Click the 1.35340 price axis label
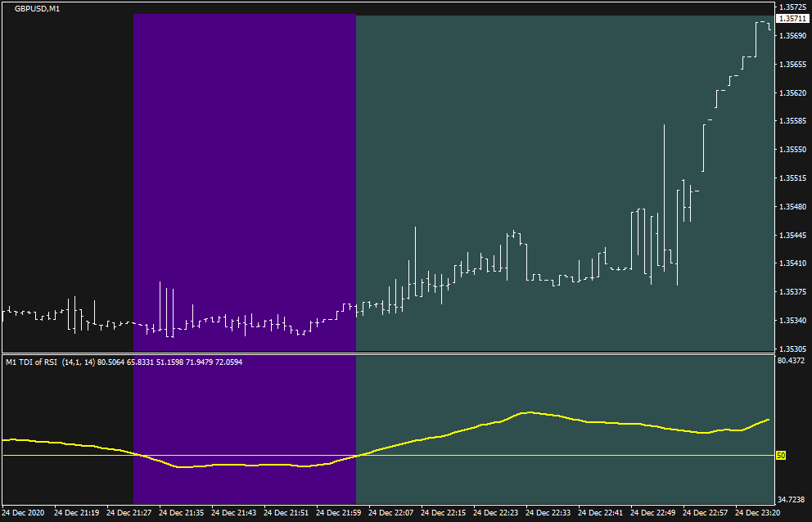Image resolution: width=812 pixels, height=522 pixels. tap(793, 321)
